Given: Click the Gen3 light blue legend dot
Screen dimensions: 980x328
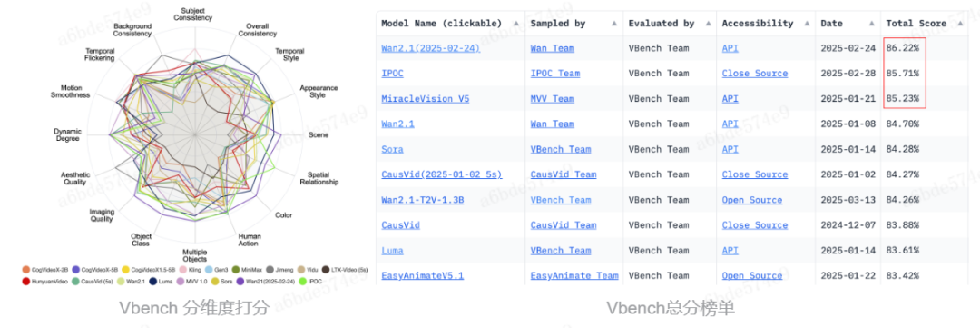Looking at the screenshot, I should point(209,270).
